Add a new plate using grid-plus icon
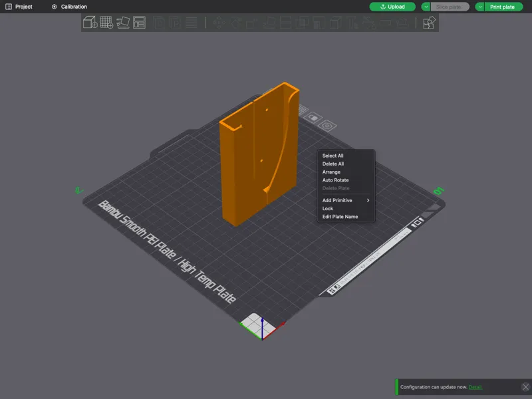 [106, 23]
